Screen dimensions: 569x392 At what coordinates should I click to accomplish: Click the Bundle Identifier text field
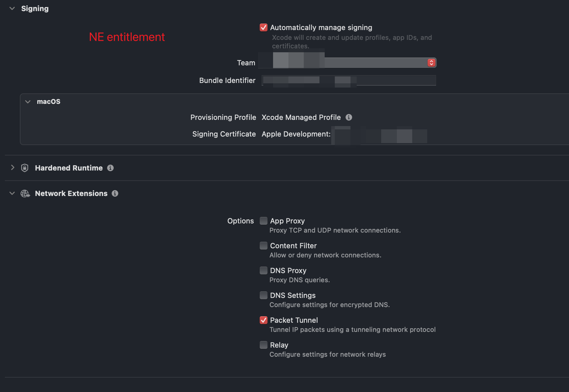point(349,80)
